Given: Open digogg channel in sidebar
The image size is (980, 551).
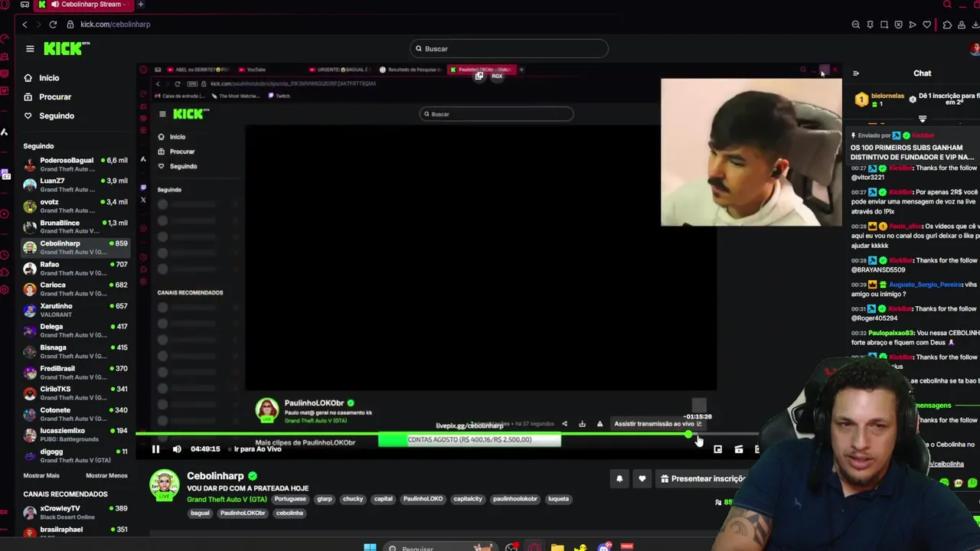Looking at the screenshot, I should point(75,456).
